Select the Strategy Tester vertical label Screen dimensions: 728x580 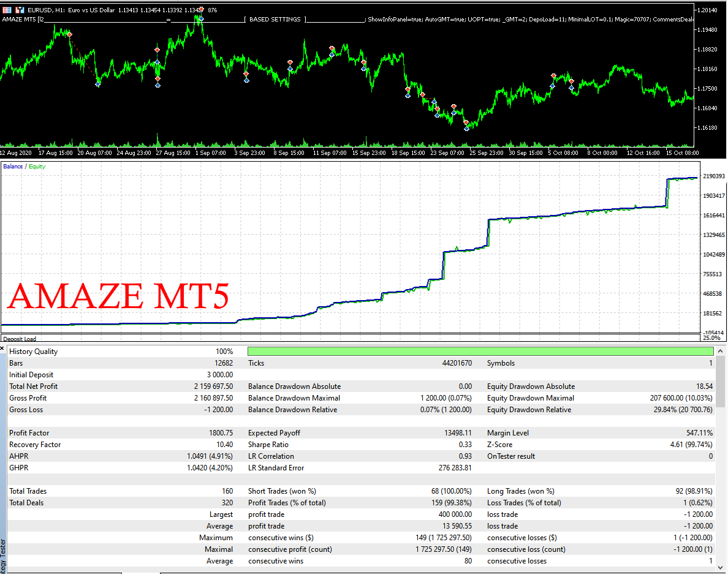pos(3,557)
